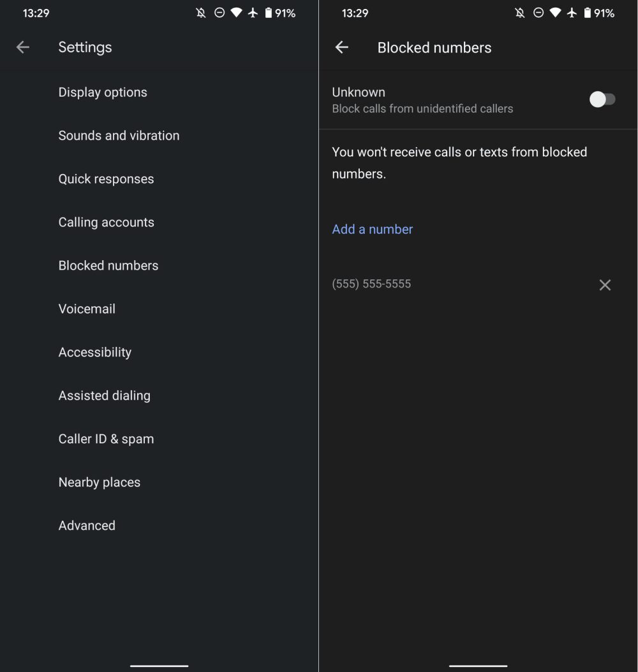Tap the airplane mode icon, right status bar
This screenshot has width=638, height=672.
[572, 13]
